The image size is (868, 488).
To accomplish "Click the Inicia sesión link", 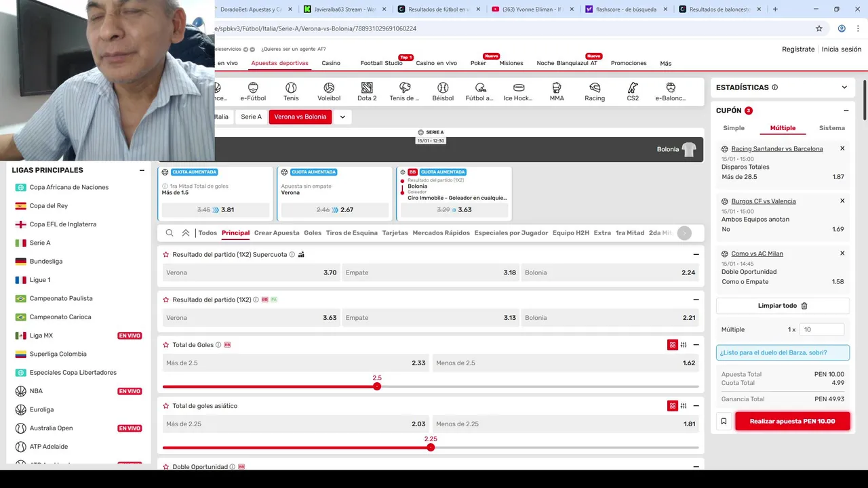I will 842,49.
